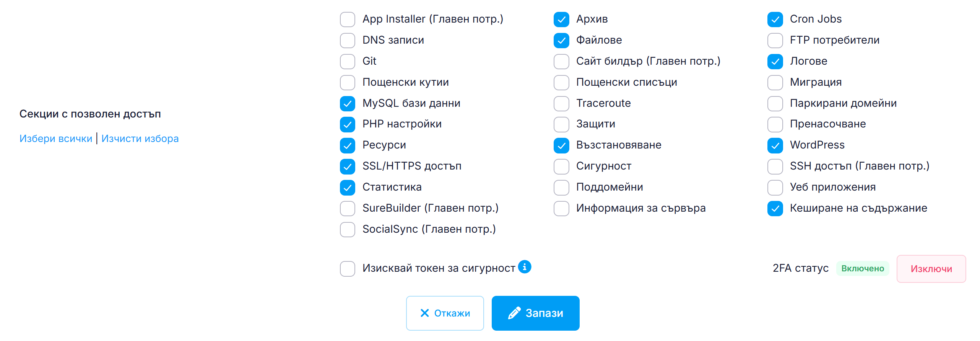This screenshot has width=980, height=341.
Task: Enable FTP потребители access
Action: (x=775, y=41)
